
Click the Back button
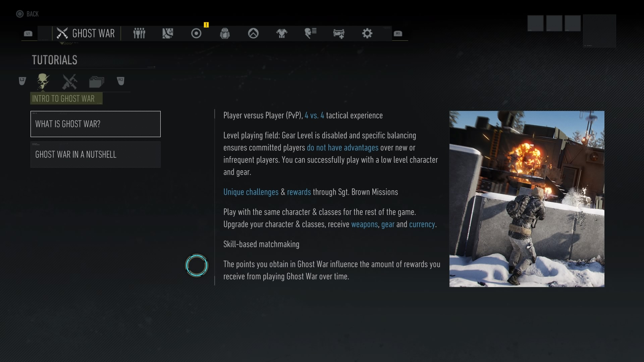[28, 14]
